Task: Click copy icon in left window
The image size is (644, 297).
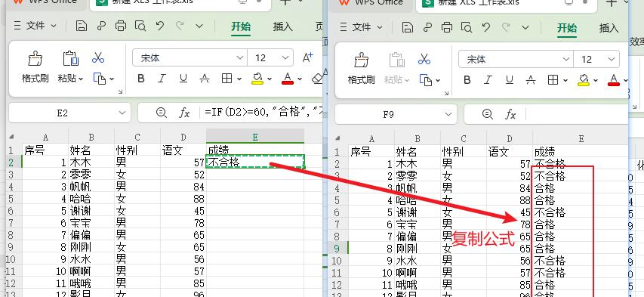Action: click(x=100, y=78)
